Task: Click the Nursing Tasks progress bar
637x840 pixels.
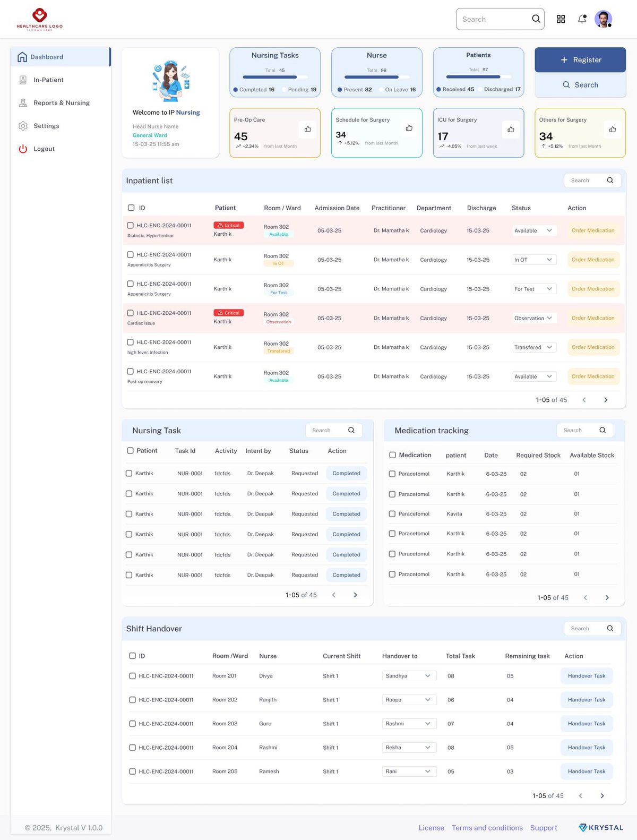Action: (274, 77)
